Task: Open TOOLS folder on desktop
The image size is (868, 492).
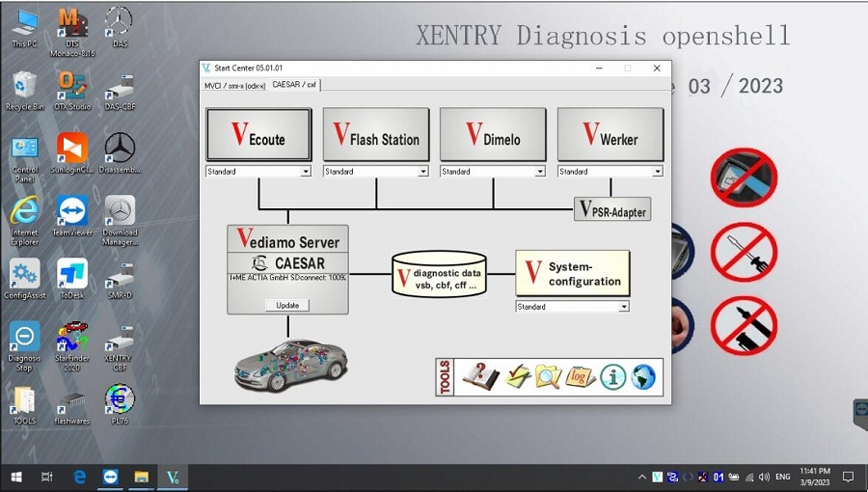Action: [24, 406]
